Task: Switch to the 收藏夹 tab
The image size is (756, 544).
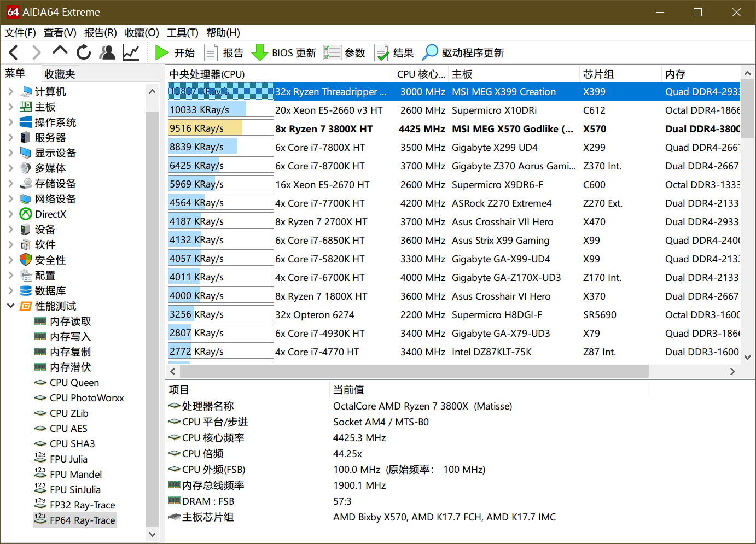Action: pyautogui.click(x=60, y=73)
